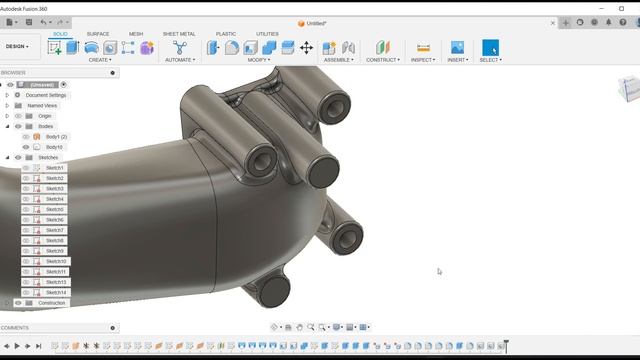This screenshot has height=360, width=640.
Task: Switch to the SURFACE tab
Action: tap(98, 34)
